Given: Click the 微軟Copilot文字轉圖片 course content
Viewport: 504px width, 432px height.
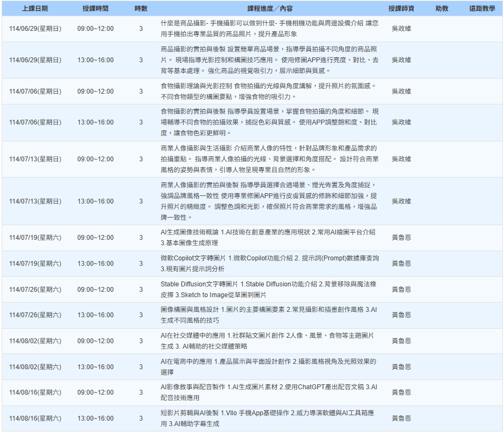Looking at the screenshot, I should (x=269, y=264).
